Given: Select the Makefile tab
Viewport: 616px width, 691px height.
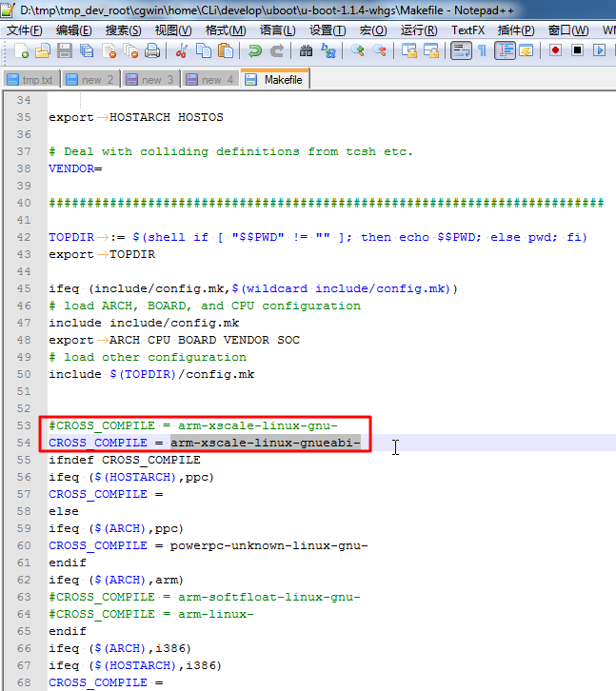Looking at the screenshot, I should coord(275,79).
